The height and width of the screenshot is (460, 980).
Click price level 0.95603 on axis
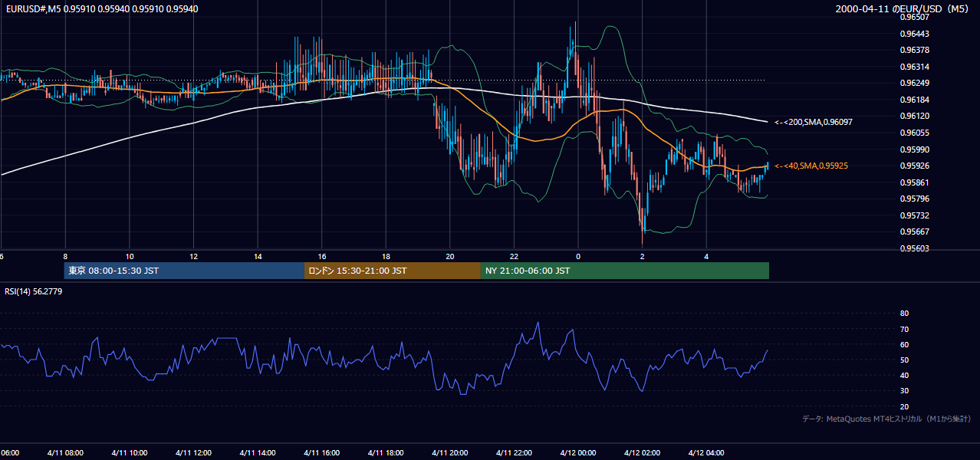point(914,248)
